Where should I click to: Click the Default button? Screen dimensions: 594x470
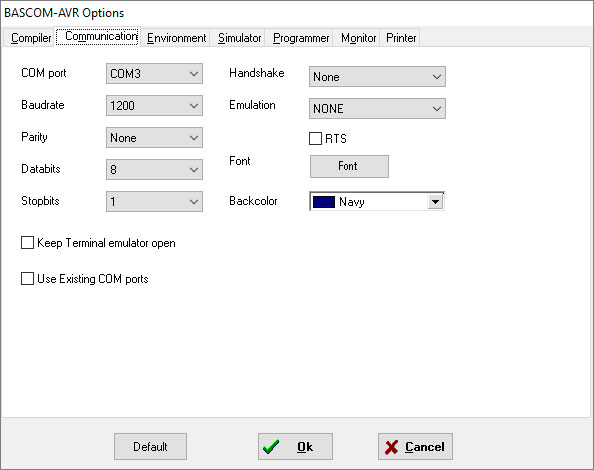tap(150, 447)
